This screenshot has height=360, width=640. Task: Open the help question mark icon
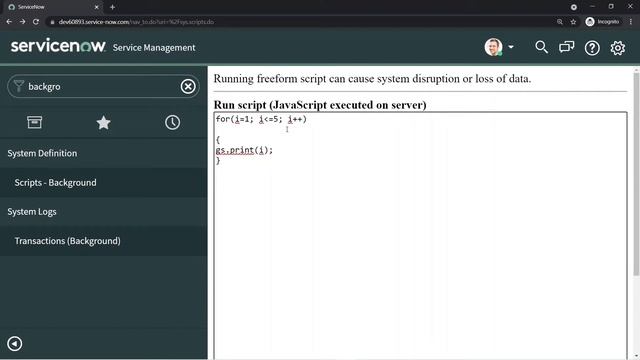[592, 48]
